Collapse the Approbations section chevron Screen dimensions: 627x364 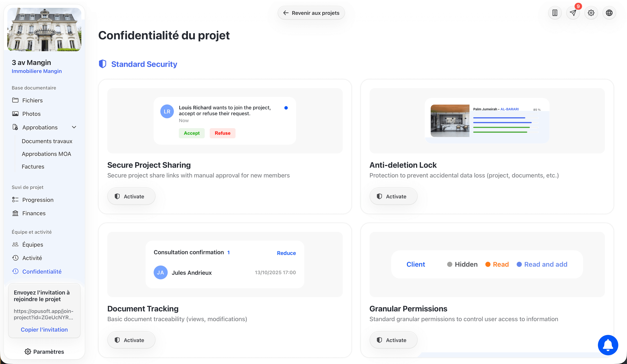tap(74, 127)
